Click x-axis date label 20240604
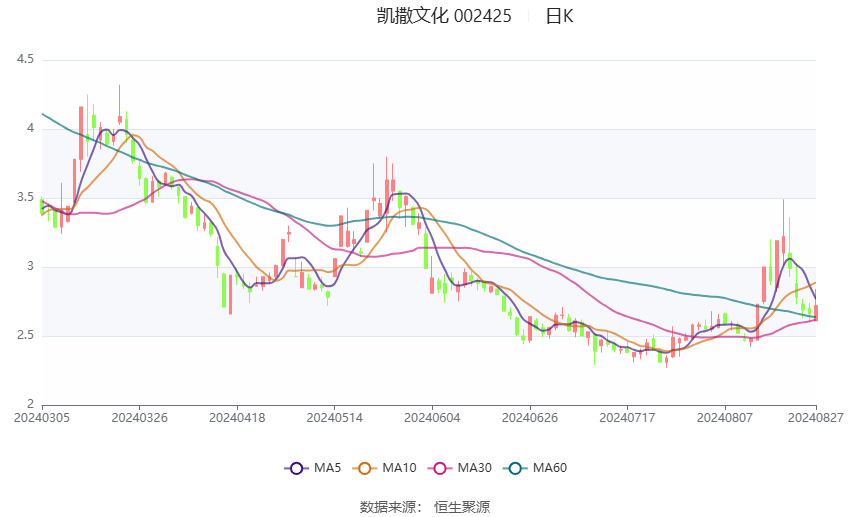The image size is (850, 517). click(432, 418)
